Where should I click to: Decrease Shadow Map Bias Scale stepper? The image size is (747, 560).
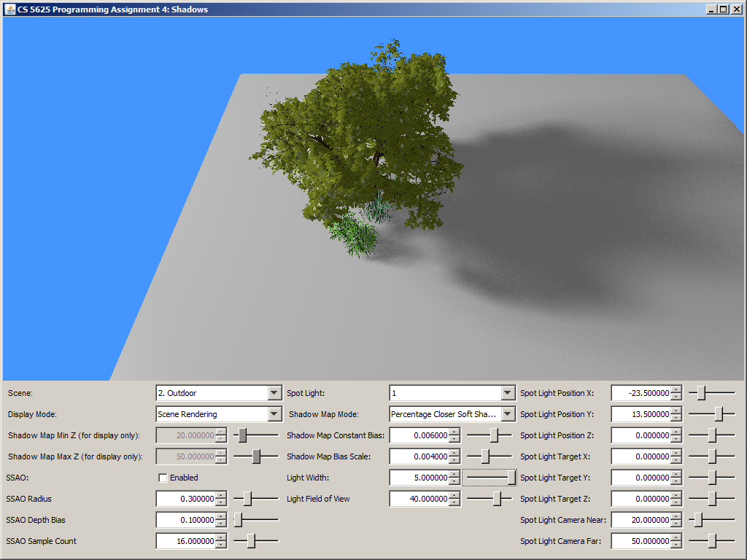(455, 461)
